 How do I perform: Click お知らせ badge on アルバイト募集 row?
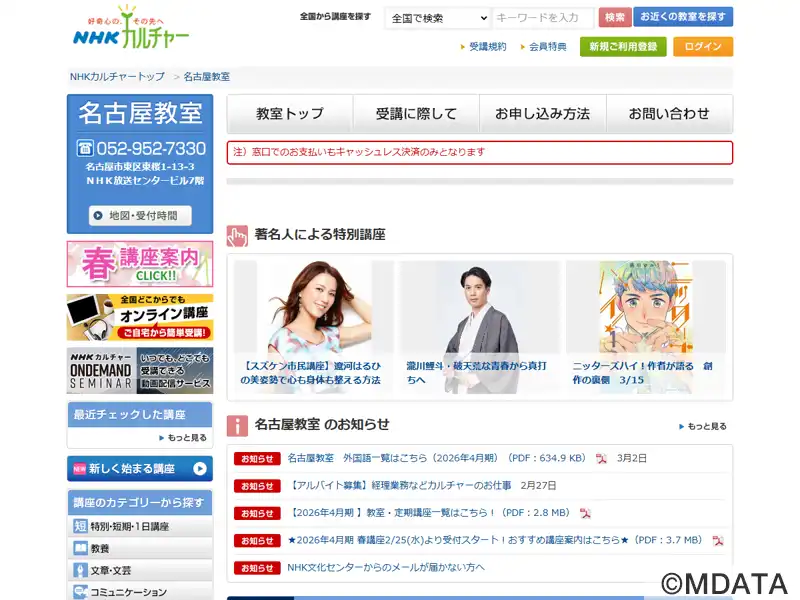pos(257,486)
